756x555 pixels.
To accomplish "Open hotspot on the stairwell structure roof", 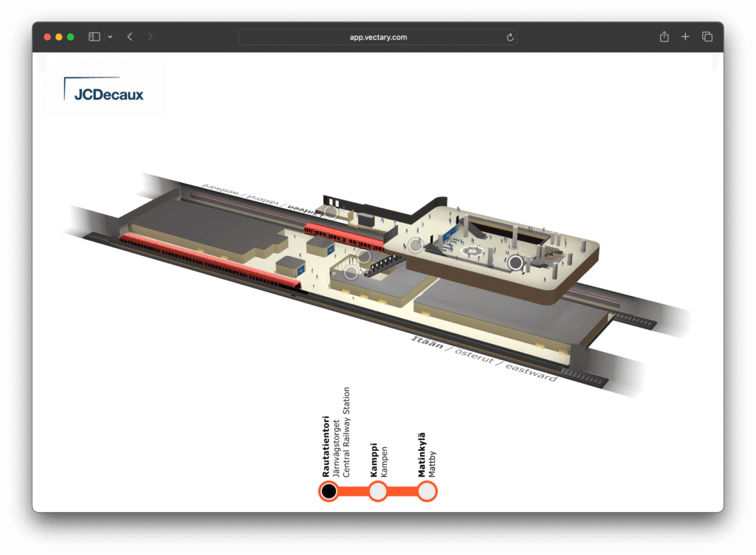I will point(351,272).
